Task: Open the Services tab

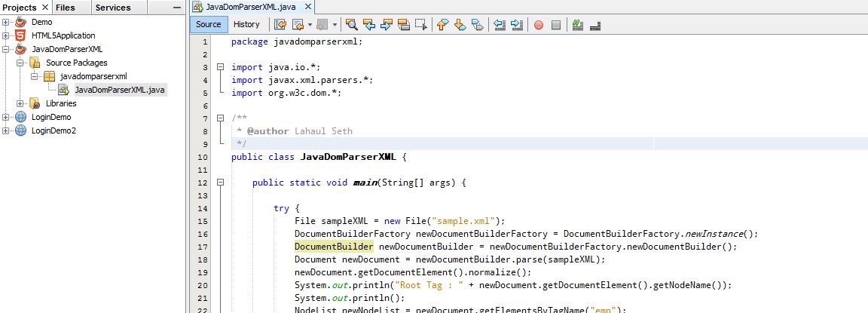Action: tap(113, 8)
